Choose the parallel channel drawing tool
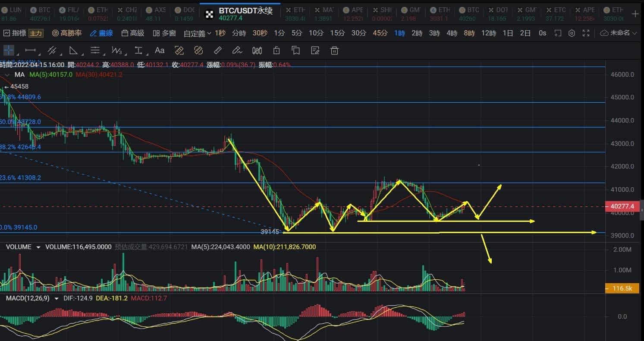This screenshot has width=644, height=341. (x=52, y=51)
